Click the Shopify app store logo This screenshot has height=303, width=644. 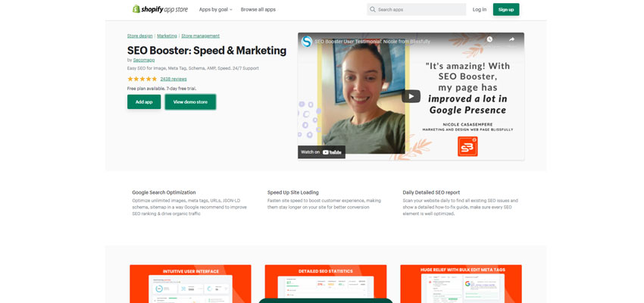pyautogui.click(x=160, y=9)
